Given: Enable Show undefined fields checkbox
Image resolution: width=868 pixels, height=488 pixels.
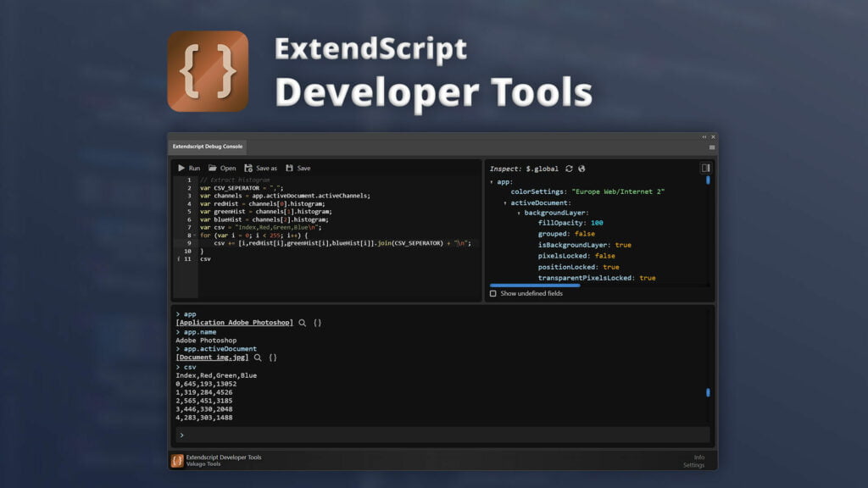Looking at the screenshot, I should (x=493, y=294).
